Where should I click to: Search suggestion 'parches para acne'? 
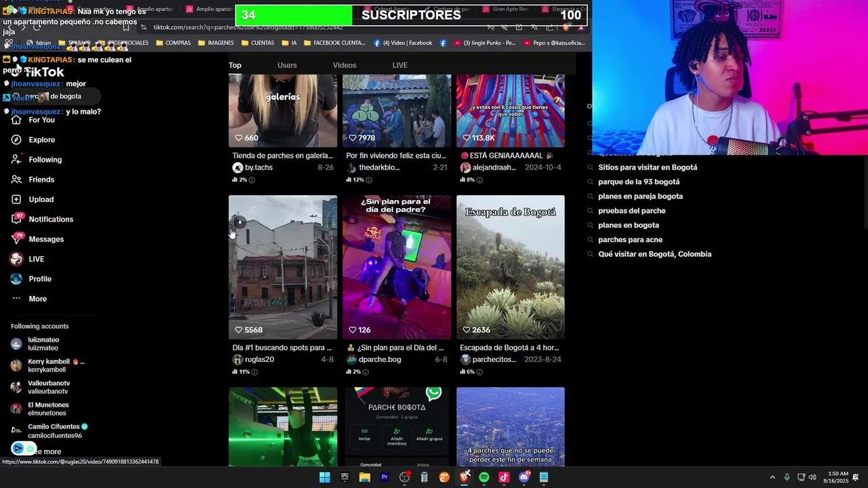[x=630, y=240]
